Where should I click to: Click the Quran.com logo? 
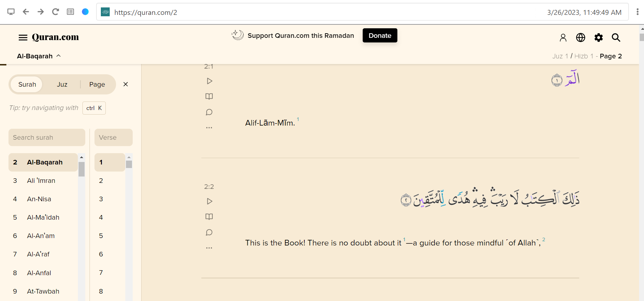click(x=55, y=37)
